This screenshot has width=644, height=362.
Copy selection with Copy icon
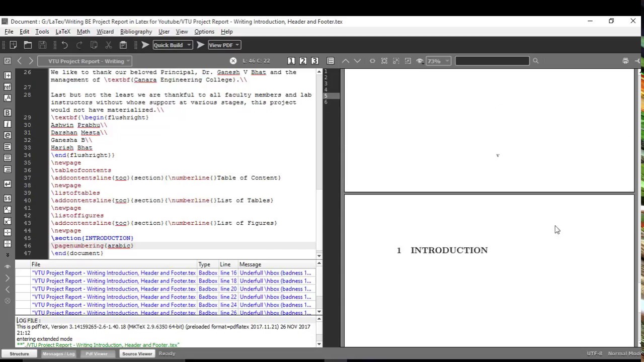click(x=94, y=45)
